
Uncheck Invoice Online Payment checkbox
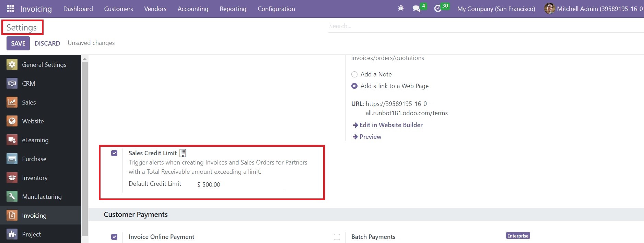click(114, 237)
